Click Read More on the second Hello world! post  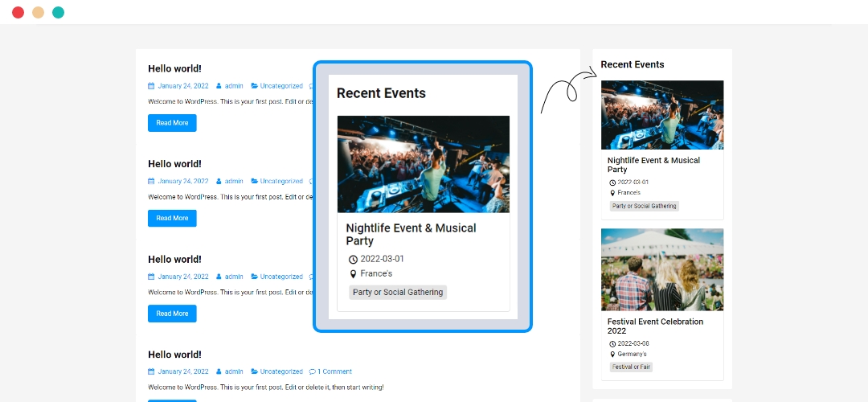point(172,218)
